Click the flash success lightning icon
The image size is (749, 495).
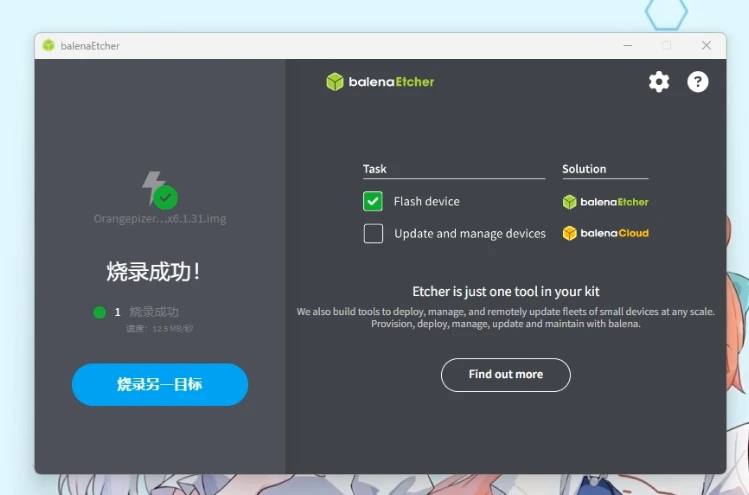(x=160, y=190)
